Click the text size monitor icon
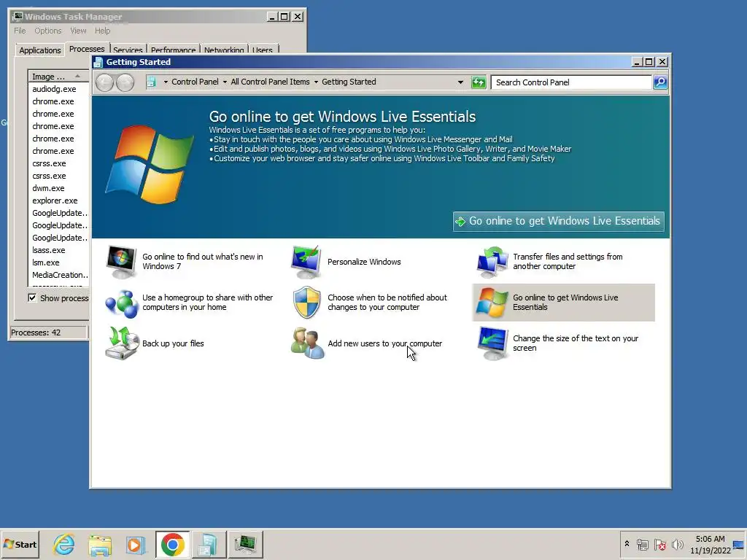 tap(492, 343)
